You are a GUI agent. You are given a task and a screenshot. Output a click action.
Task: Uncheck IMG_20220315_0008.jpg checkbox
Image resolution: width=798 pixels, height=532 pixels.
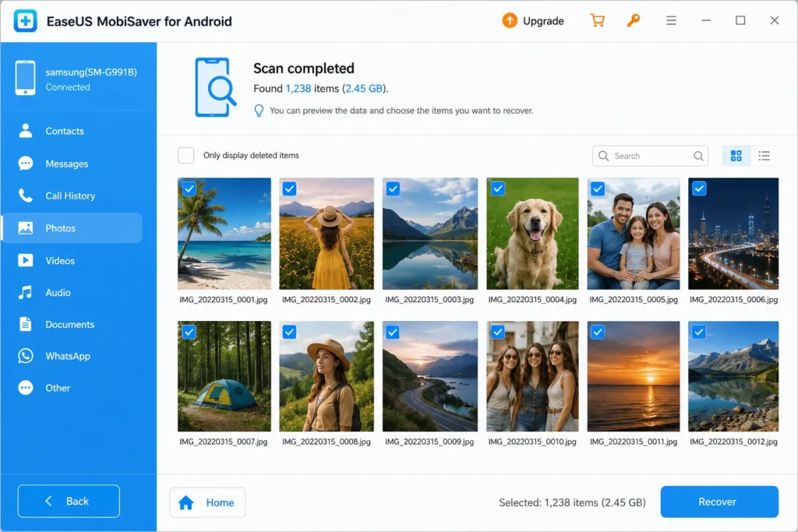point(290,332)
